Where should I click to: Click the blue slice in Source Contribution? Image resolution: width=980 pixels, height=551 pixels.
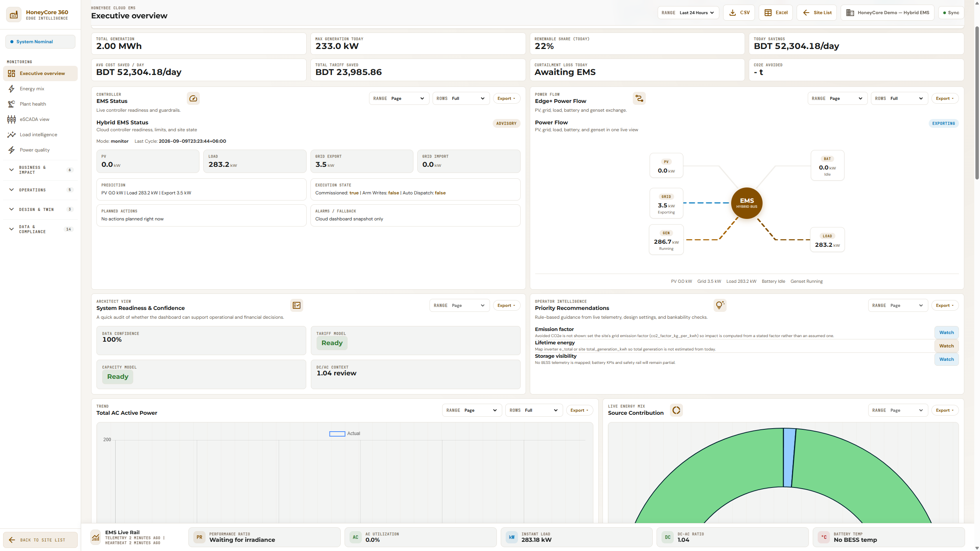[x=789, y=458]
